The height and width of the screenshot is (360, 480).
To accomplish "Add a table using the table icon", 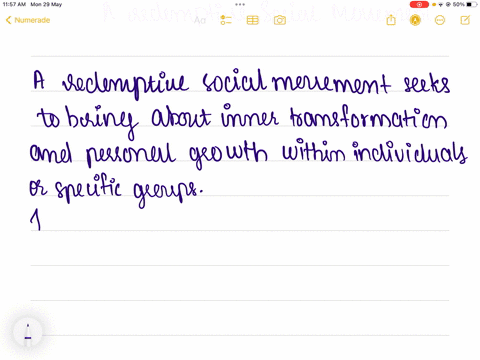I will pyautogui.click(x=253, y=20).
